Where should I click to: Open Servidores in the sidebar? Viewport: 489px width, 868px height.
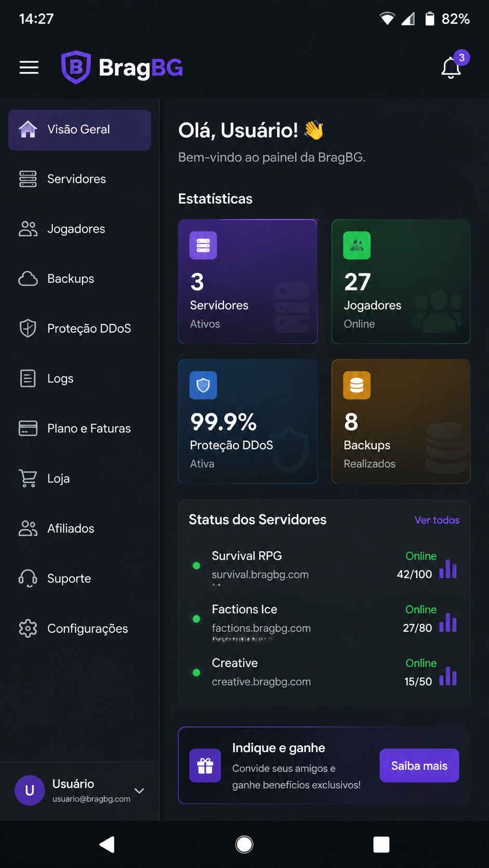tap(80, 179)
